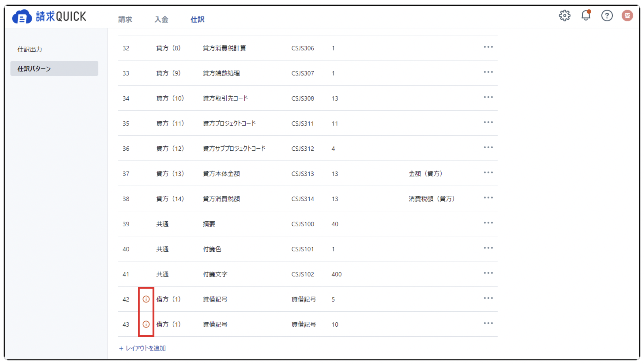Open the settings gear icon
The image size is (644, 364).
(x=564, y=16)
